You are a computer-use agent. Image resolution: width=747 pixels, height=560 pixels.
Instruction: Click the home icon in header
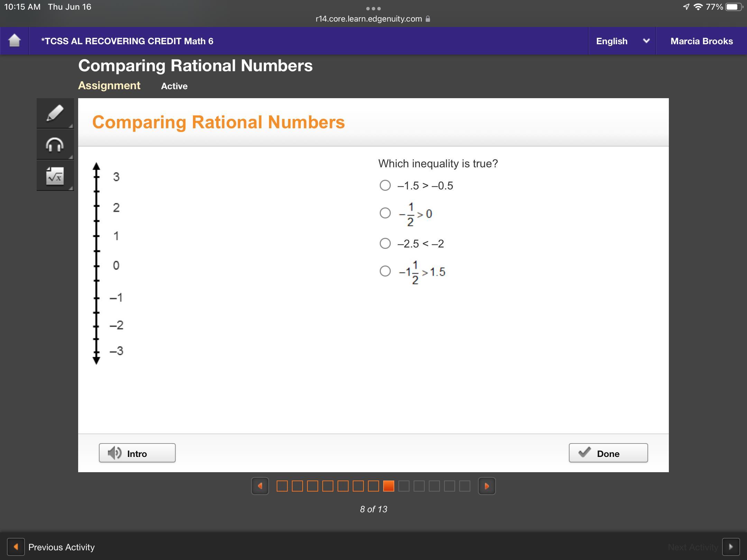tap(15, 41)
